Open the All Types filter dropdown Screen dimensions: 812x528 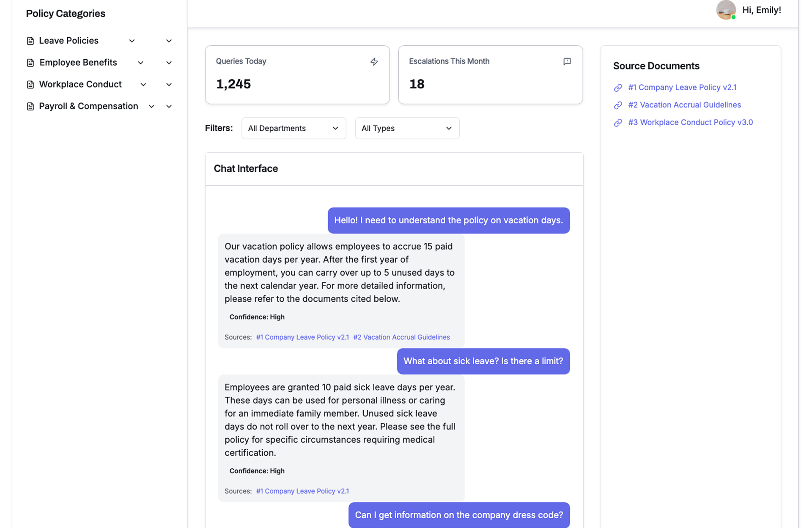[x=407, y=128]
